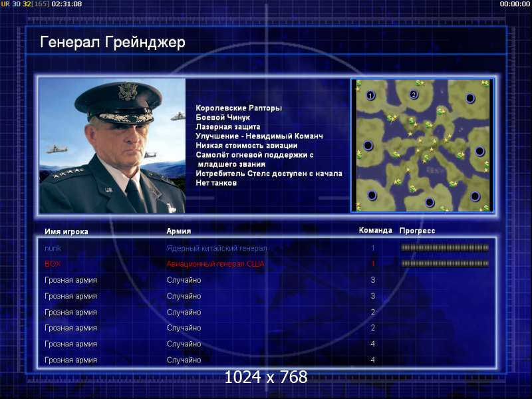Viewport: 532px width, 399px height.
Task: Click 'Низкая стоимость авиации' text
Action: click(x=247, y=146)
